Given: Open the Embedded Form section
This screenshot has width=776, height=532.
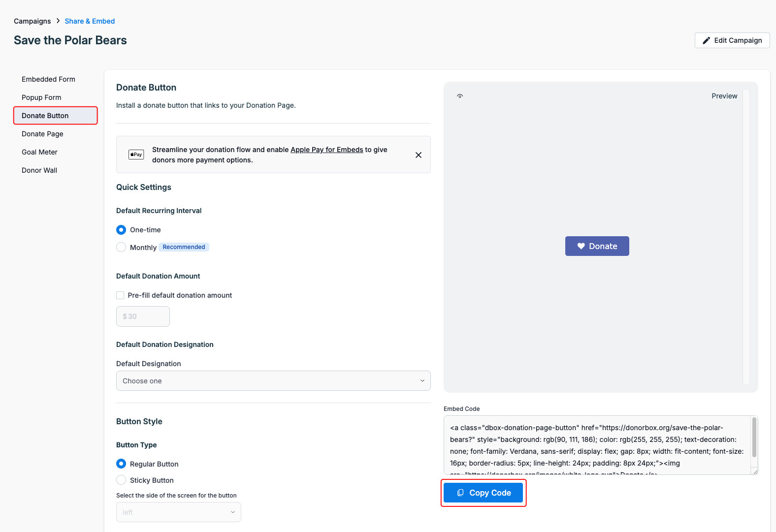Looking at the screenshot, I should point(48,79).
